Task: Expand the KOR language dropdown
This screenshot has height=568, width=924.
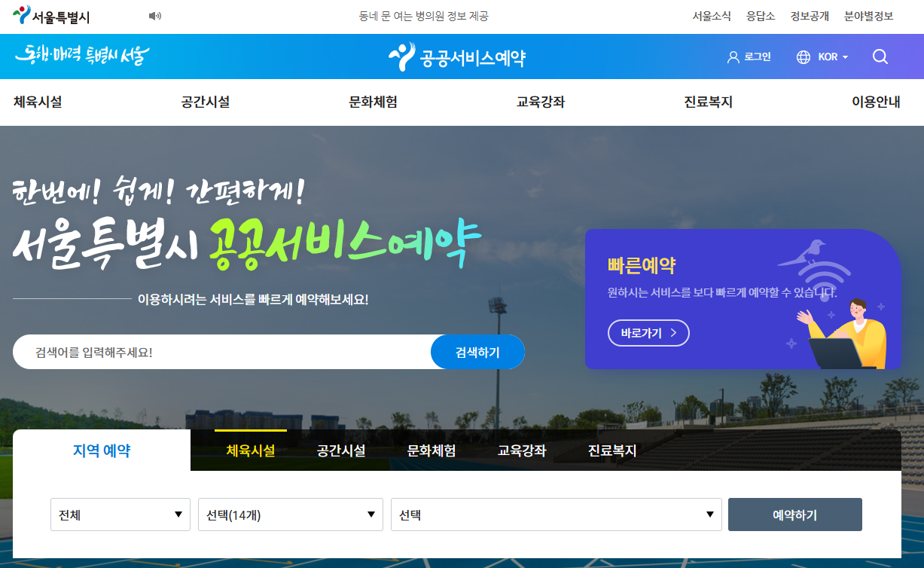Action: tap(834, 56)
